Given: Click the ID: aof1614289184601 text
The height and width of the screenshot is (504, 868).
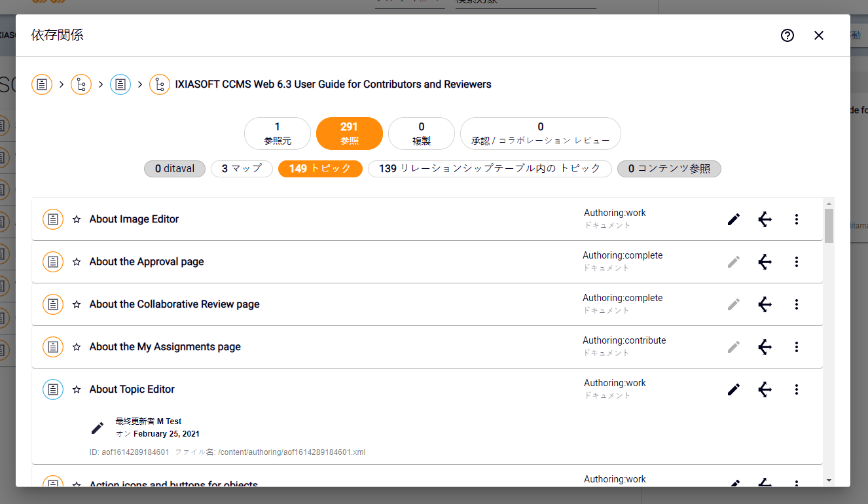Looking at the screenshot, I should point(130,452).
